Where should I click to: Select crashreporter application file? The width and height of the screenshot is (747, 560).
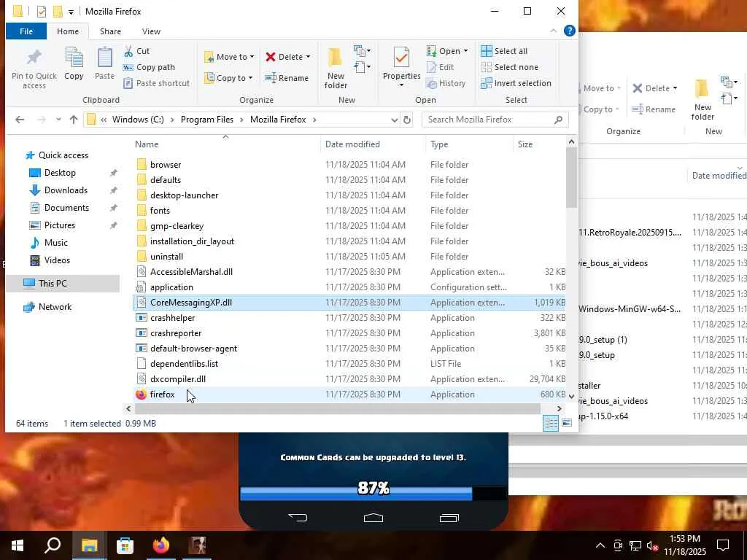point(349,333)
